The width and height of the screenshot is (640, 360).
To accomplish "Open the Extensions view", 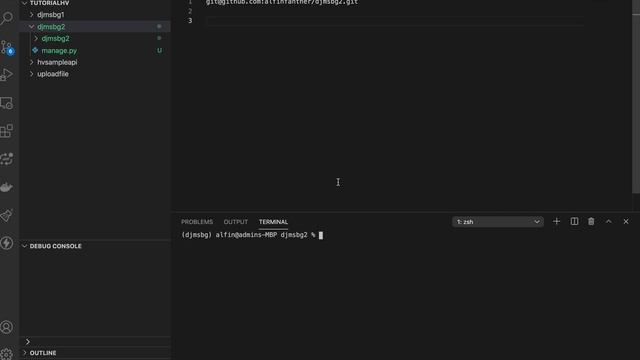I will (7, 131).
